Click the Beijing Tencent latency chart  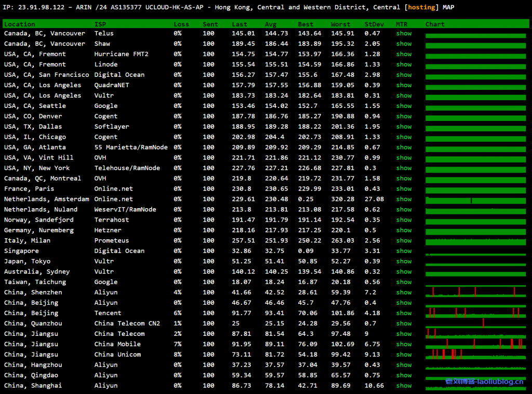click(x=475, y=313)
